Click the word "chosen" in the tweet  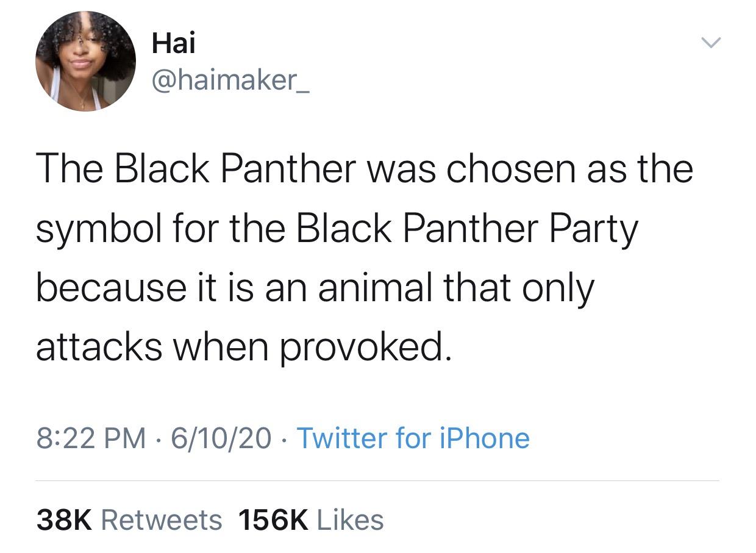[x=511, y=169]
